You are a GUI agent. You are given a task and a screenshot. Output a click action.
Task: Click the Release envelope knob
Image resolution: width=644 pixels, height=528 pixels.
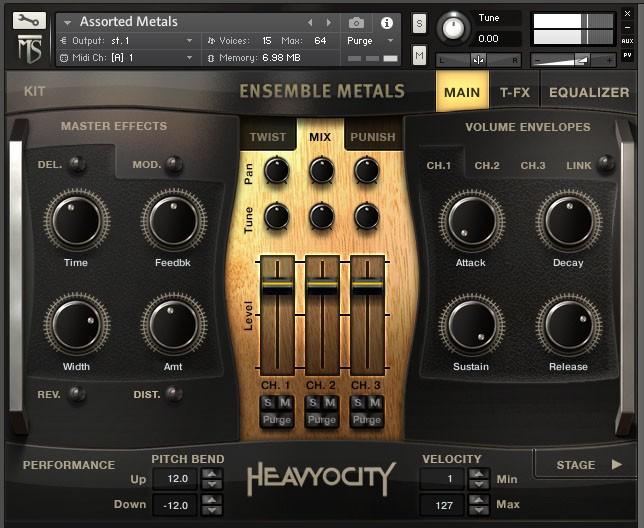(x=569, y=325)
